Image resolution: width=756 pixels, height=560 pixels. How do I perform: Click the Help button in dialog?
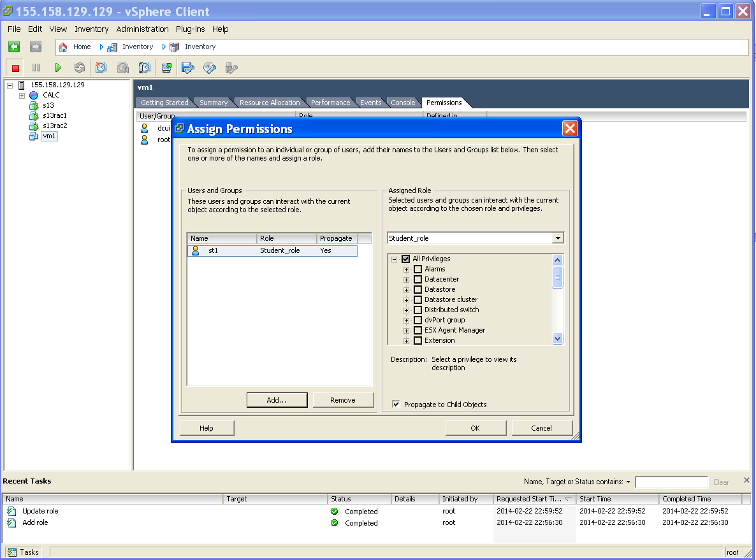click(207, 428)
